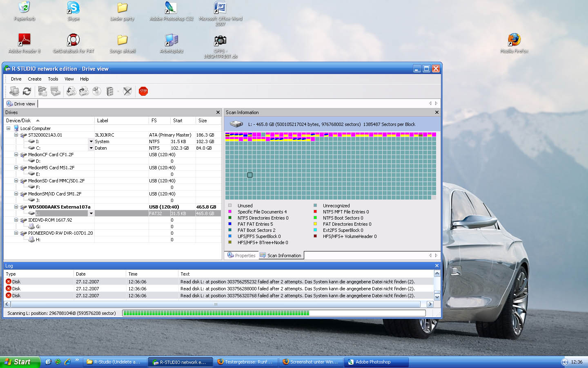Click the Windows Start button
The height and width of the screenshot is (368, 588).
(20, 362)
